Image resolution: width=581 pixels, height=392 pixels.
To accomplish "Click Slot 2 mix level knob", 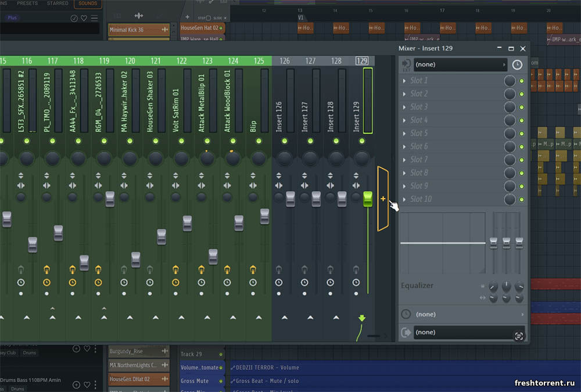I will [510, 93].
